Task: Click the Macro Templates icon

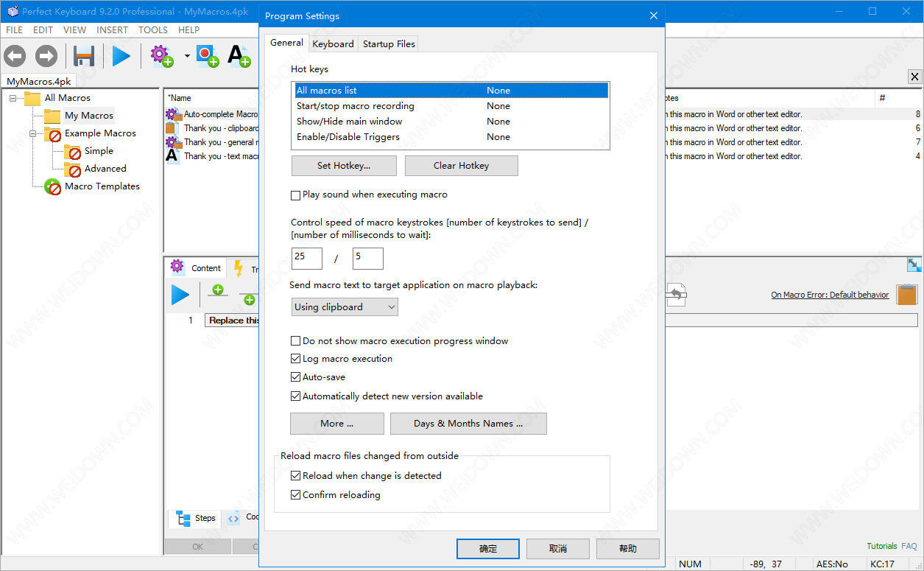Action: (x=52, y=186)
